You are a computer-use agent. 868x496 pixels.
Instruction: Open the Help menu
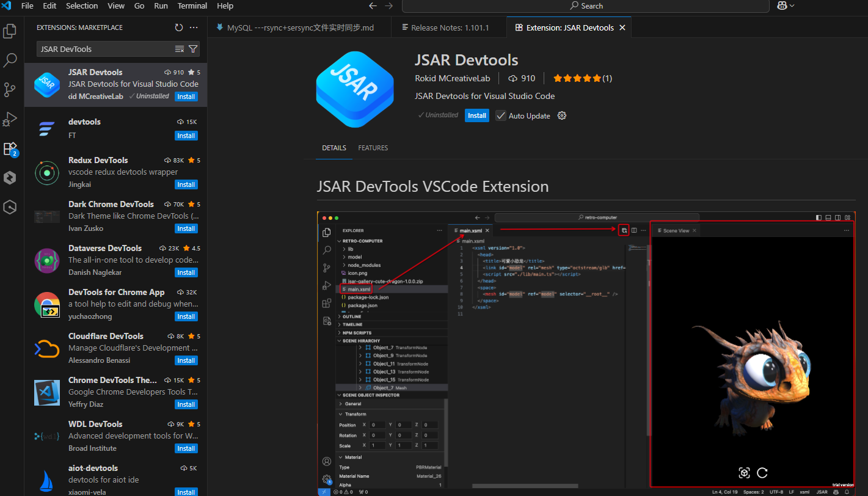pyautogui.click(x=225, y=6)
